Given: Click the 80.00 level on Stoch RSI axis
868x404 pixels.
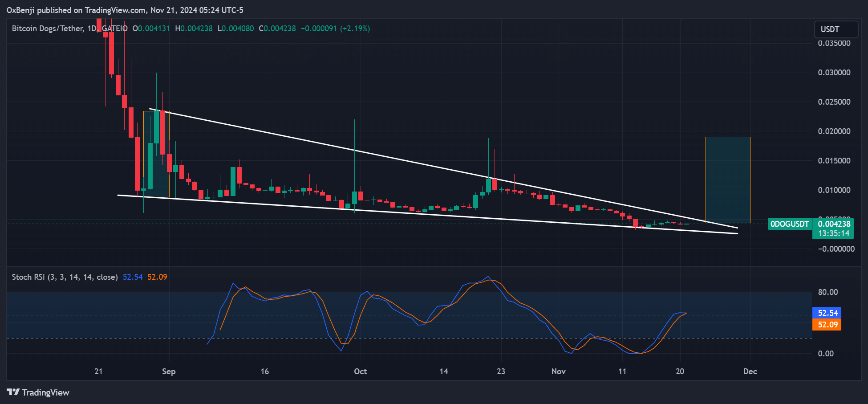Looking at the screenshot, I should [x=828, y=292].
